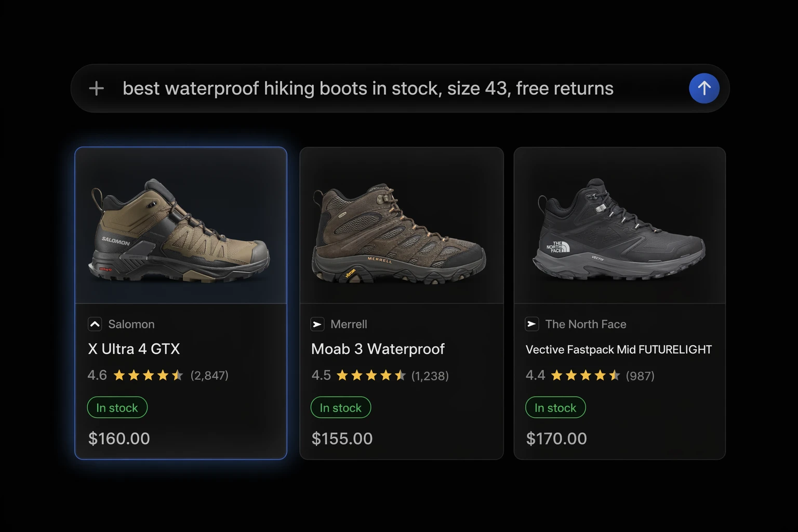798x532 pixels.
Task: View the 2,847 Salomon reviews count
Action: pos(209,376)
